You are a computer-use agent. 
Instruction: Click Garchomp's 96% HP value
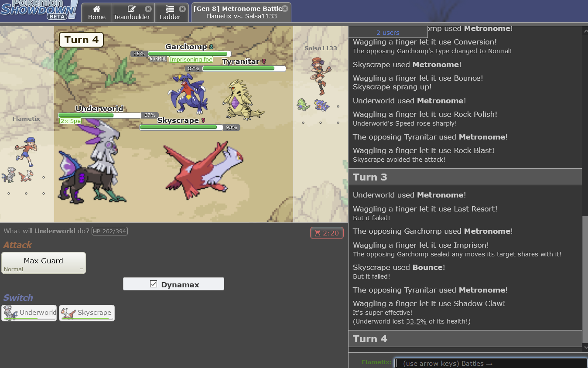[139, 54]
